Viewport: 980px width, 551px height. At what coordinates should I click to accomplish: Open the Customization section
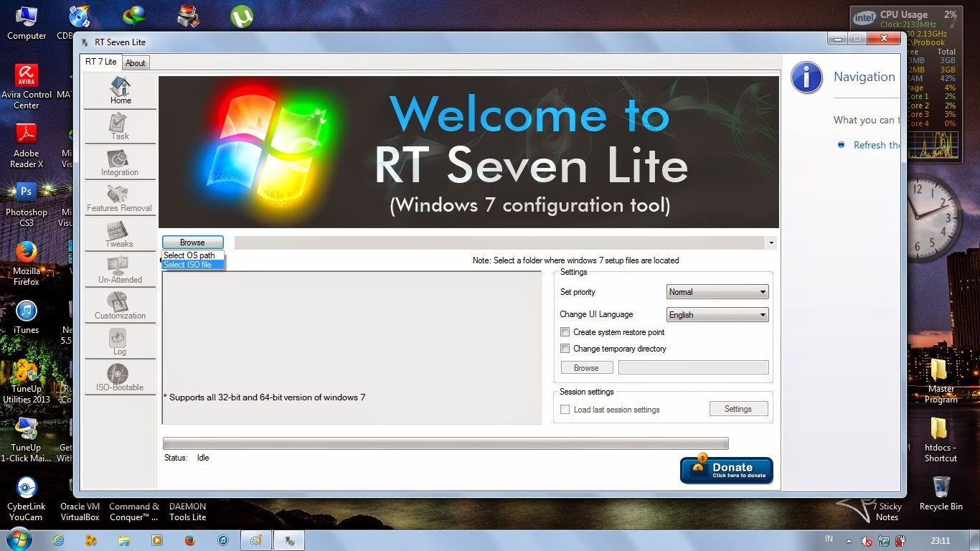[x=120, y=306]
